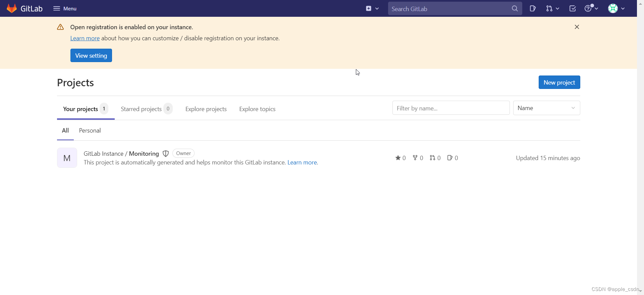644x295 pixels.
Task: Open the GitLab Instance / Monitoring project
Action: click(121, 153)
